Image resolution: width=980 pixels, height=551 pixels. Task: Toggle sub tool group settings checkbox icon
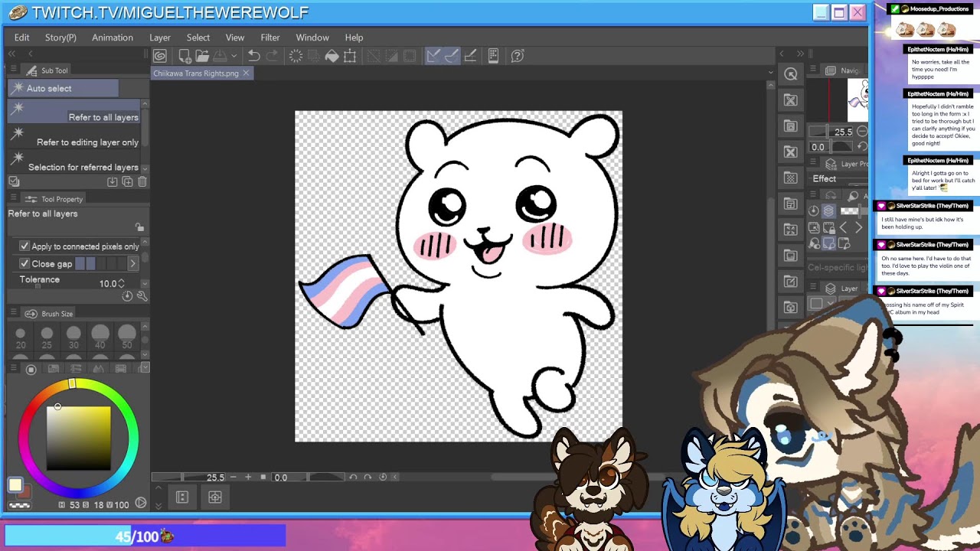coord(14,181)
